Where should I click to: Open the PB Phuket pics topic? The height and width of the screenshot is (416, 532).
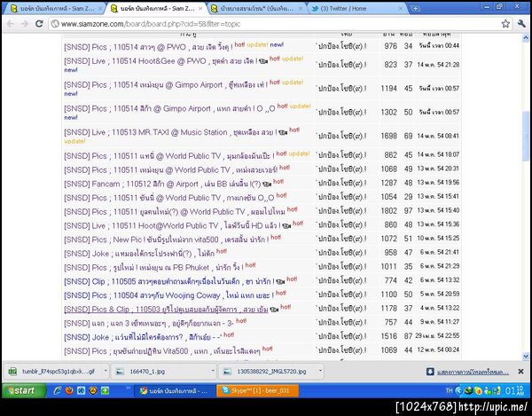pyautogui.click(x=153, y=267)
